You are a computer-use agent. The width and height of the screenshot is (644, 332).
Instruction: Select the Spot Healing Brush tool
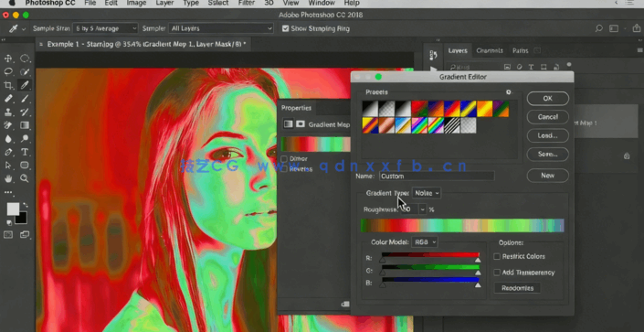[8, 99]
